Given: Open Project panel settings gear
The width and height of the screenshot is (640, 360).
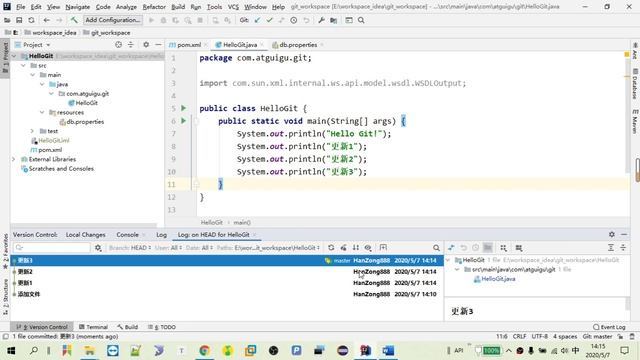Looking at the screenshot, I should pyautogui.click(x=146, y=45).
